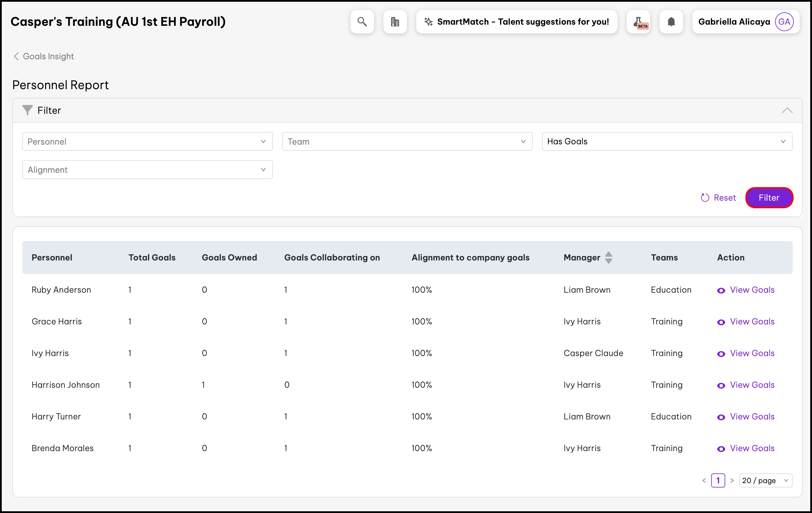Open the notifications bell
This screenshot has height=513, width=812.
point(671,22)
